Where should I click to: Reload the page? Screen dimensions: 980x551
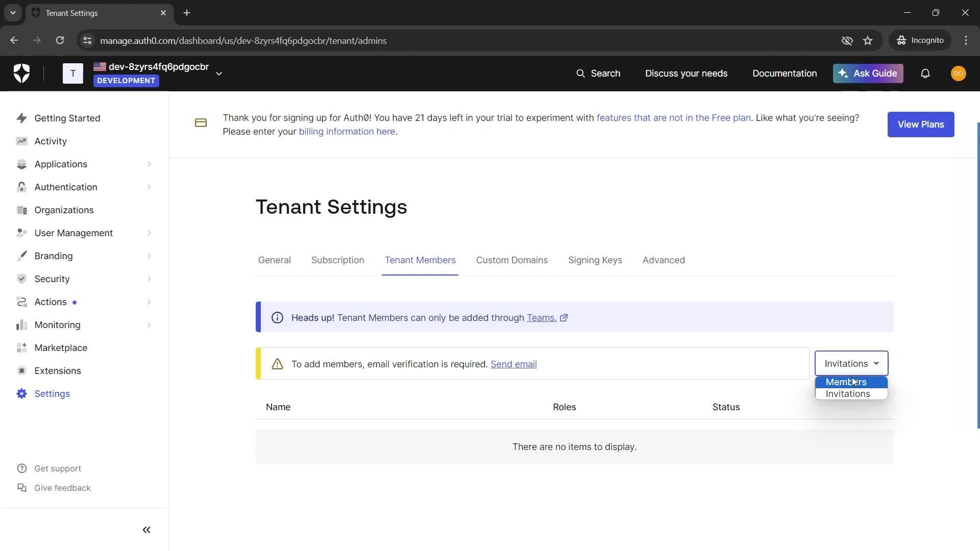point(60,40)
